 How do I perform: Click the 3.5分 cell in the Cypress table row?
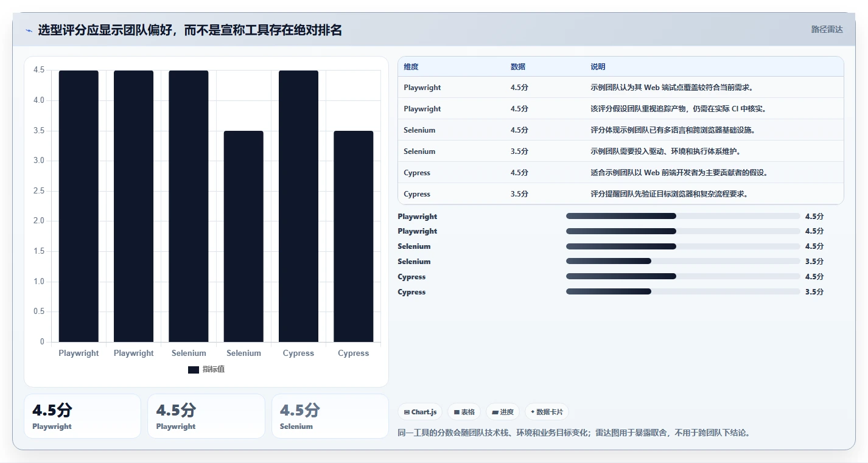point(519,194)
